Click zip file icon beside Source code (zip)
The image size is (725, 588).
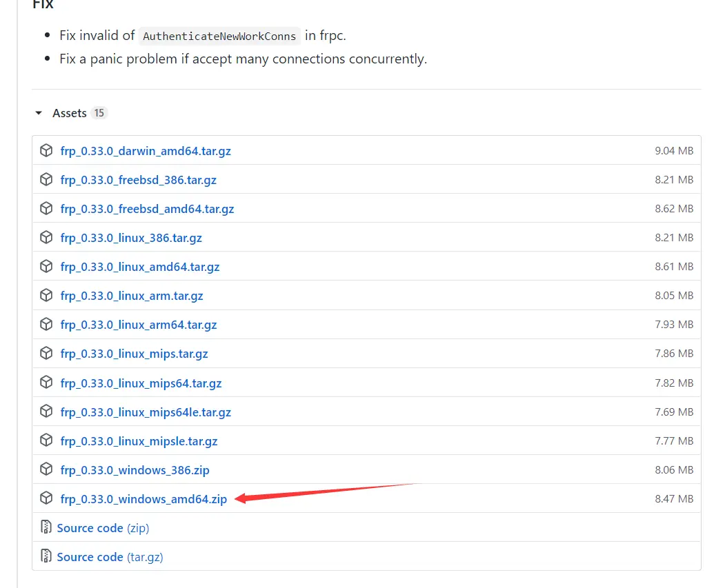click(x=46, y=527)
